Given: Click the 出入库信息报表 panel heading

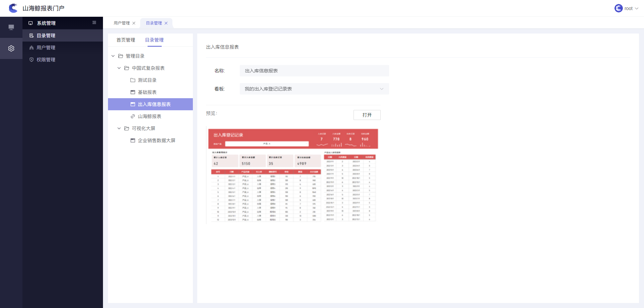Looking at the screenshot, I should [222, 47].
